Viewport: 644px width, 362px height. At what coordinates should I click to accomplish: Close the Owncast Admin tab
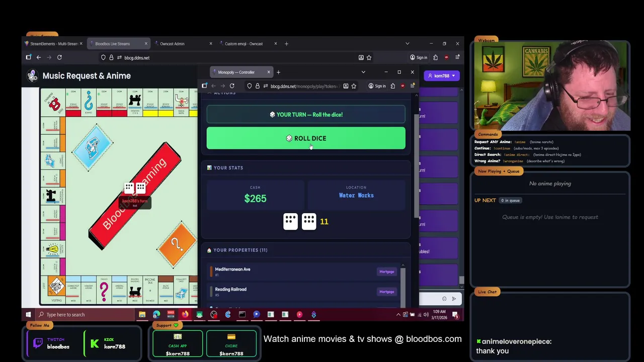point(211,44)
